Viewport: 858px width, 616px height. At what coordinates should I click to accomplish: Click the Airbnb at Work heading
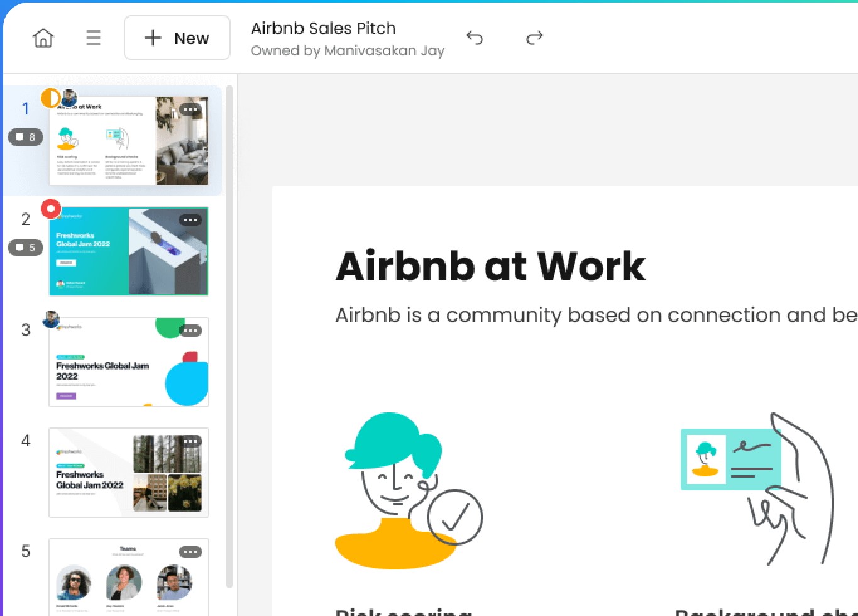click(490, 267)
